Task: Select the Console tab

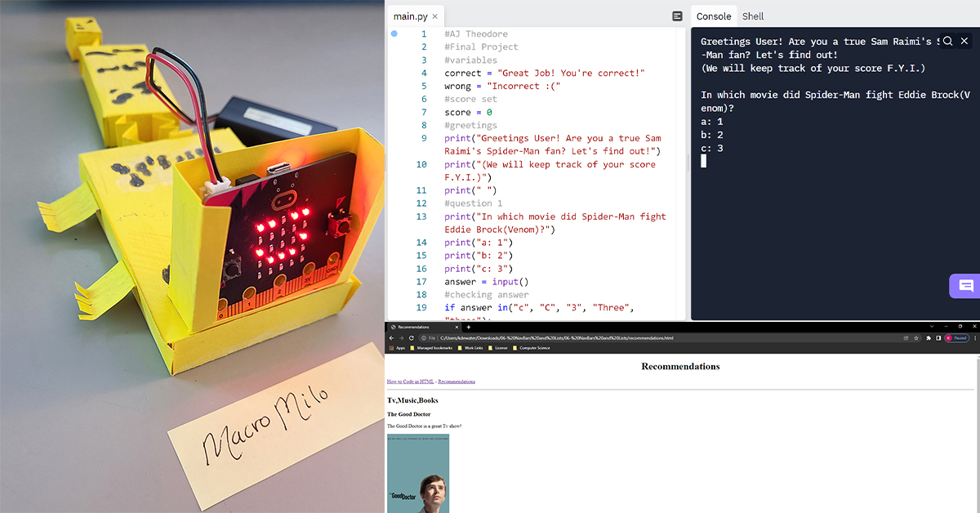Action: (x=713, y=16)
